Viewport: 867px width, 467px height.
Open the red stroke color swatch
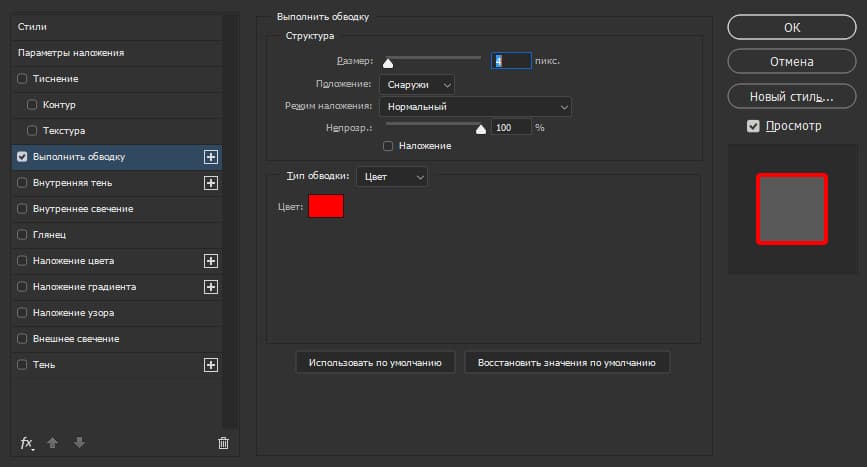coord(326,206)
